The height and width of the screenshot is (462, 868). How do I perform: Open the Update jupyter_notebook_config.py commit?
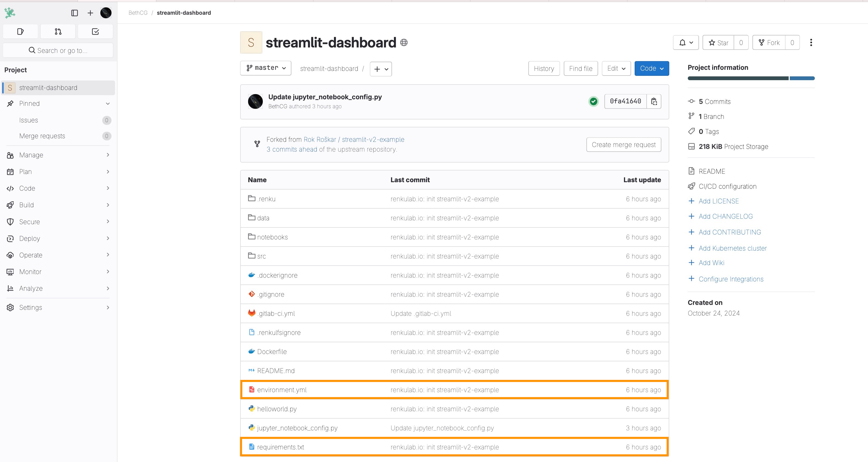pos(325,97)
